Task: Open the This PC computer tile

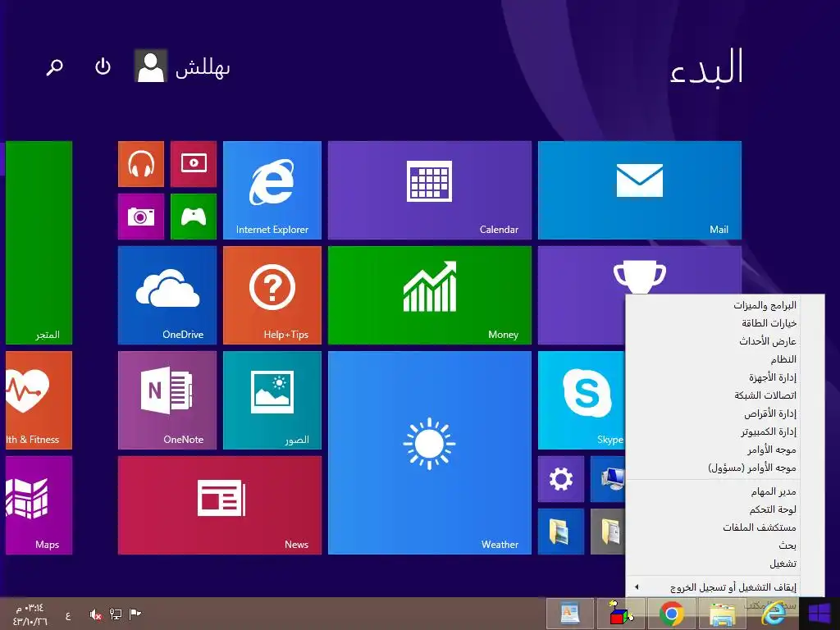Action: (608, 479)
